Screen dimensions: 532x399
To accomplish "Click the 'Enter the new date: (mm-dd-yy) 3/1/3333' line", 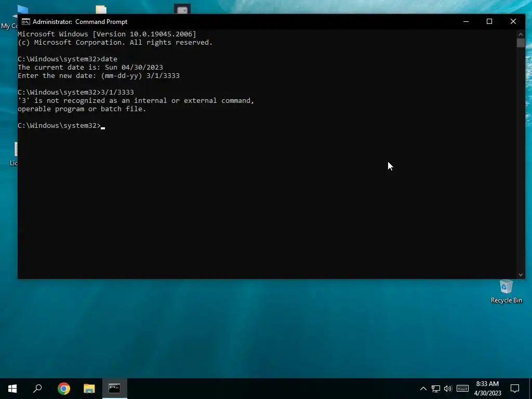I will click(98, 76).
